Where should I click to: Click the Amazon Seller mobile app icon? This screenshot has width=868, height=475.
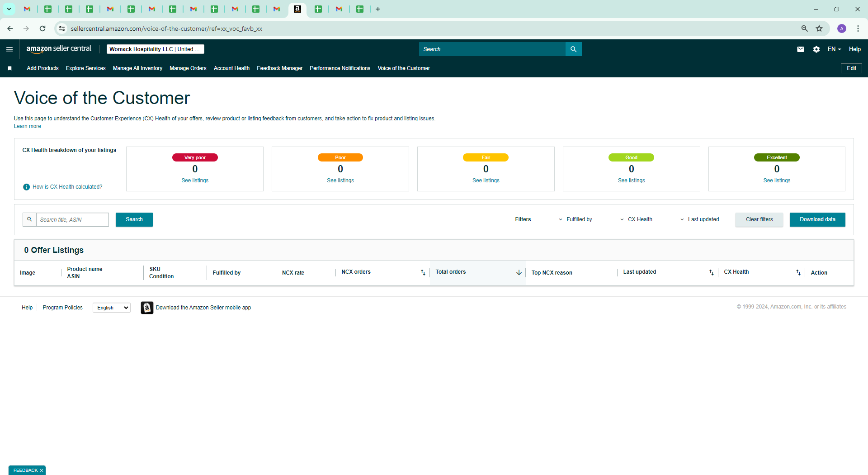[x=147, y=308]
